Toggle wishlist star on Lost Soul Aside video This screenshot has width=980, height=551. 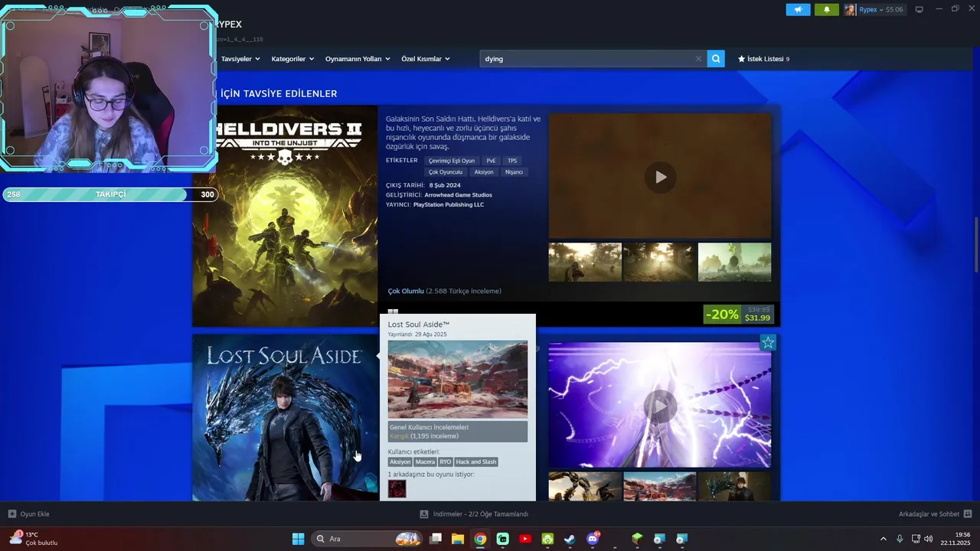768,343
